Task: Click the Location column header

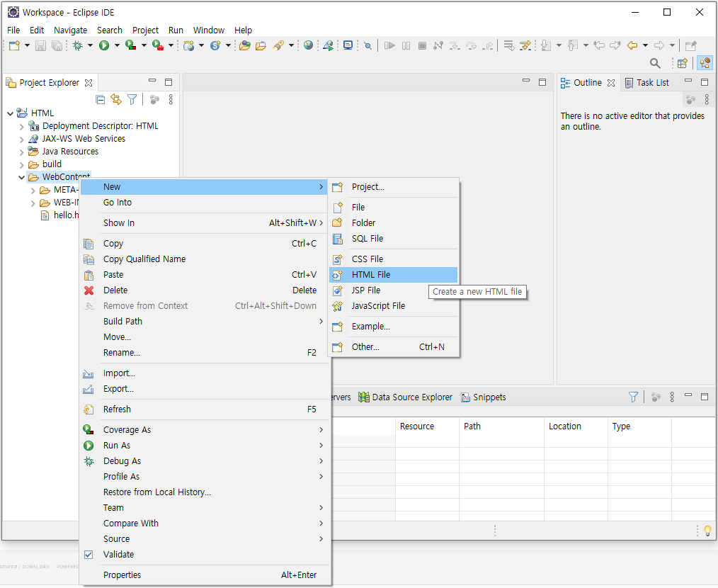Action: (x=576, y=426)
